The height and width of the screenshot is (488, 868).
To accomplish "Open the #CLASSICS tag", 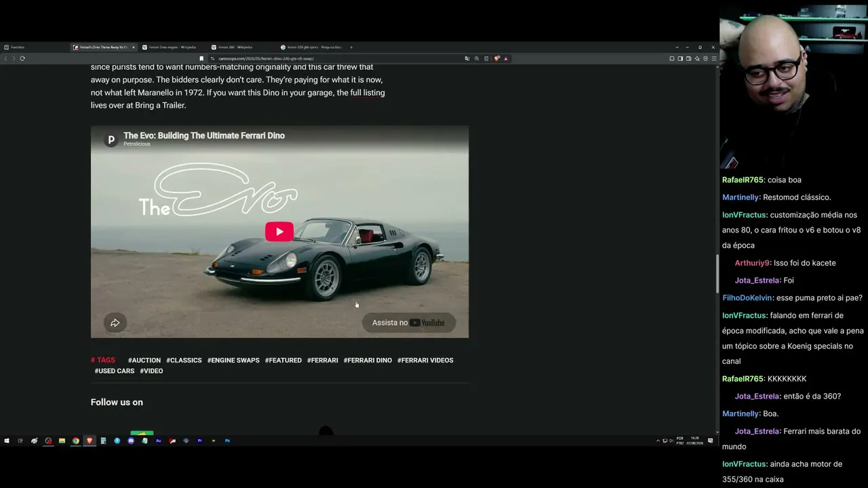I will click(184, 361).
